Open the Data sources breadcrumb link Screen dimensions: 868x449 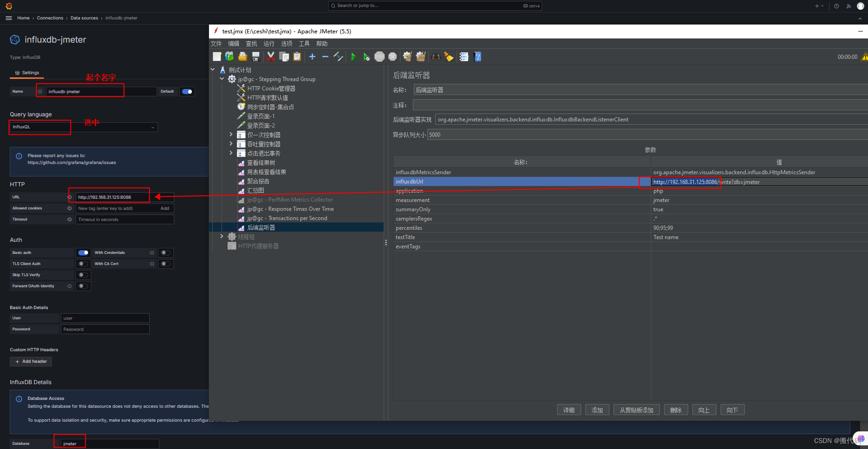(x=84, y=18)
